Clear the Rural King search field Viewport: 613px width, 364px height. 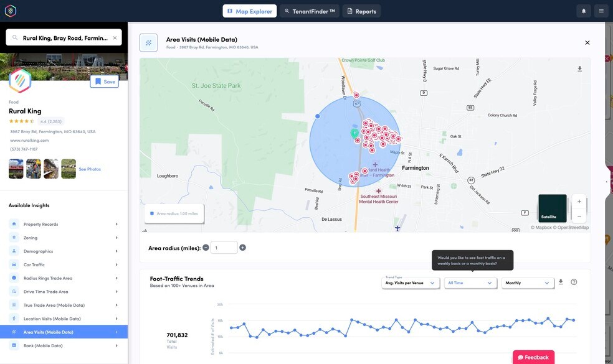pyautogui.click(x=115, y=38)
